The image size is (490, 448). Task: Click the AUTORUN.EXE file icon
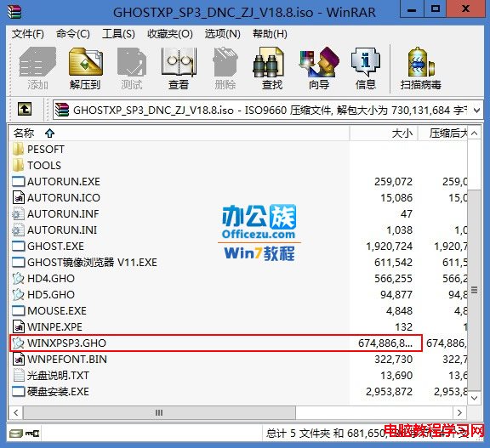pos(18,181)
